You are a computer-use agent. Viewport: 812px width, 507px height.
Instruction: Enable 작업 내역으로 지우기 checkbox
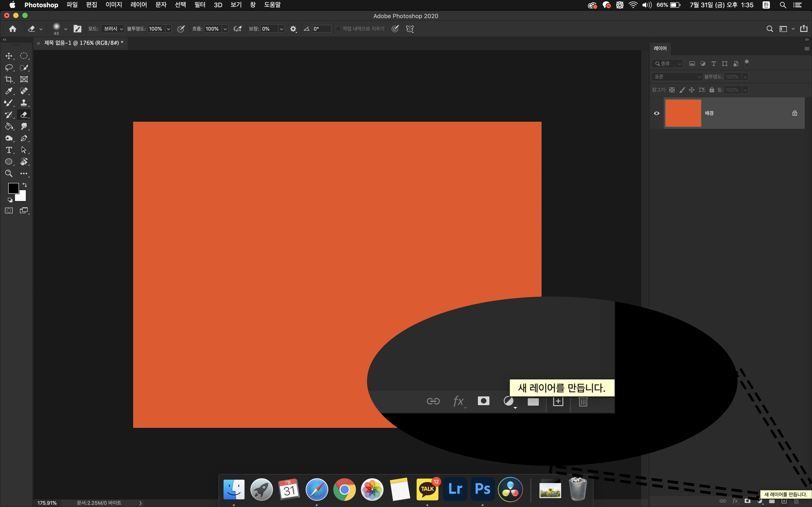tap(338, 29)
